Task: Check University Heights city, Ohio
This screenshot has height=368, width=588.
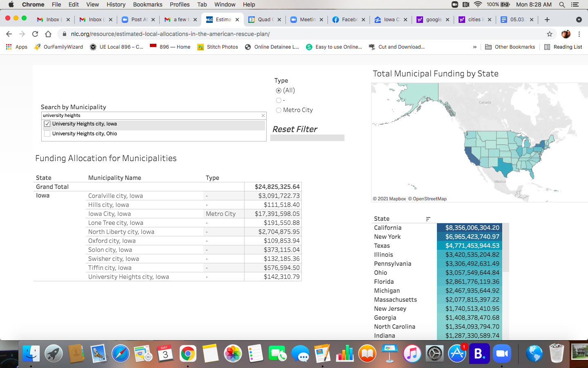Action: coord(47,134)
